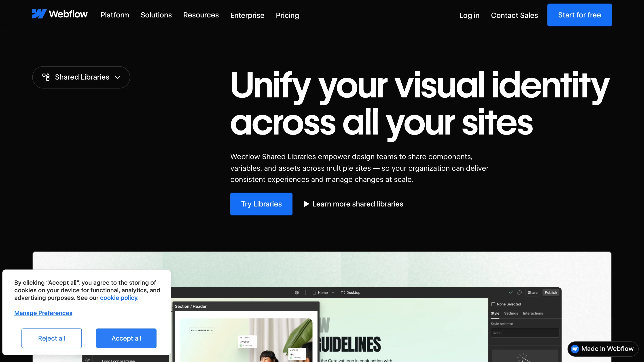Viewport: 644px width, 362px height.
Task: Click the Desktop breakpoint label
Action: click(353, 293)
